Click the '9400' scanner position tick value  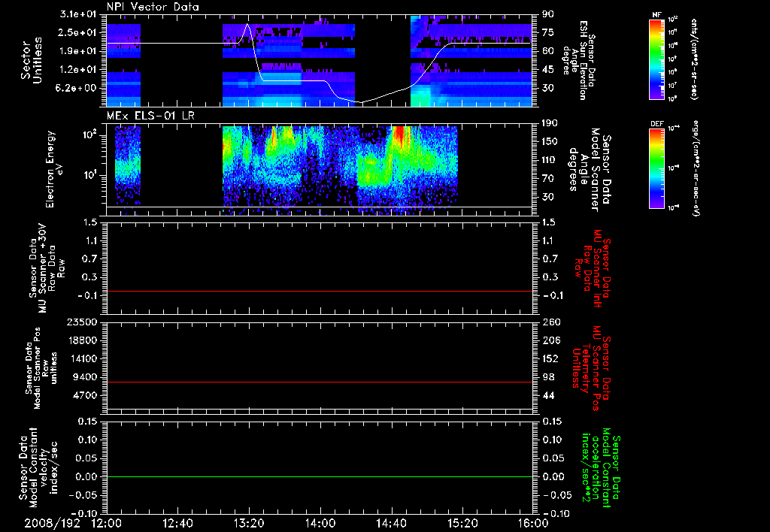pos(84,377)
